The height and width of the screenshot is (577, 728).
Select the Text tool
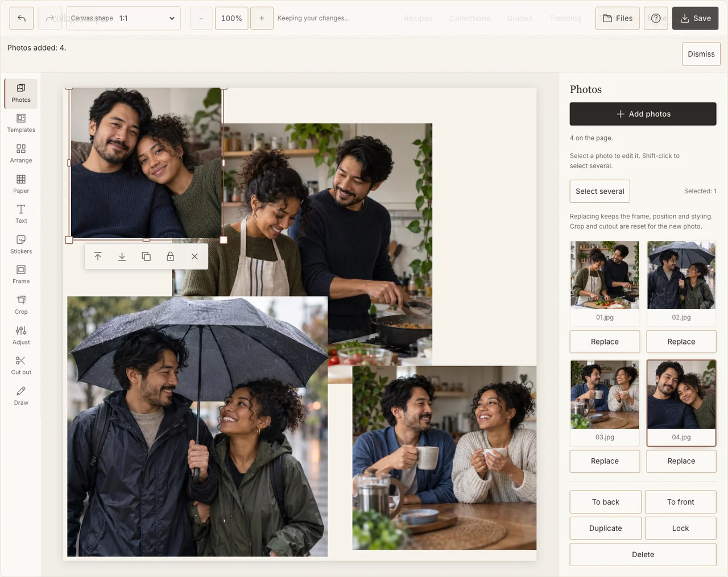pyautogui.click(x=21, y=214)
